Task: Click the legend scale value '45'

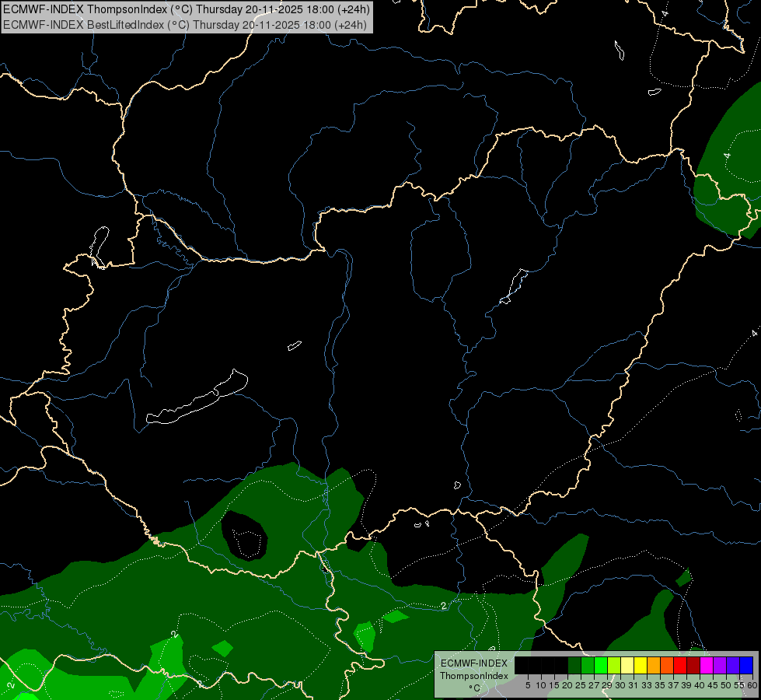Action: [713, 685]
